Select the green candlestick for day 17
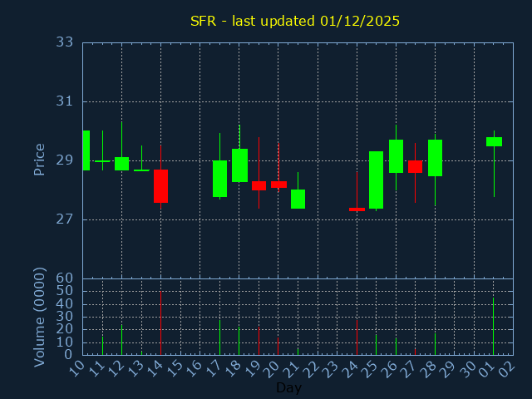Screen dimensions: 532x399 pos(219,178)
